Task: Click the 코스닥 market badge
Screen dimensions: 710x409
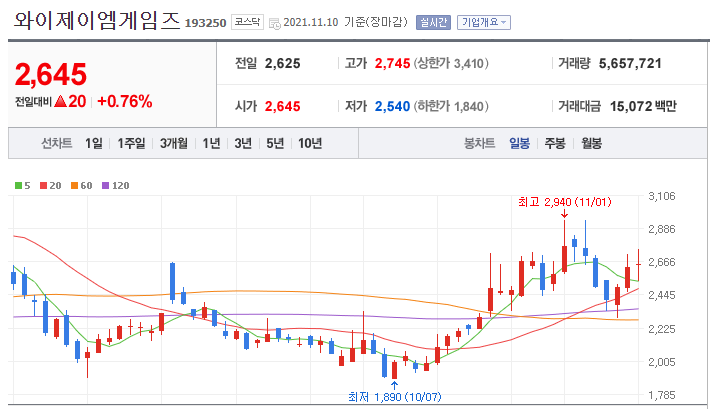Action: click(247, 22)
